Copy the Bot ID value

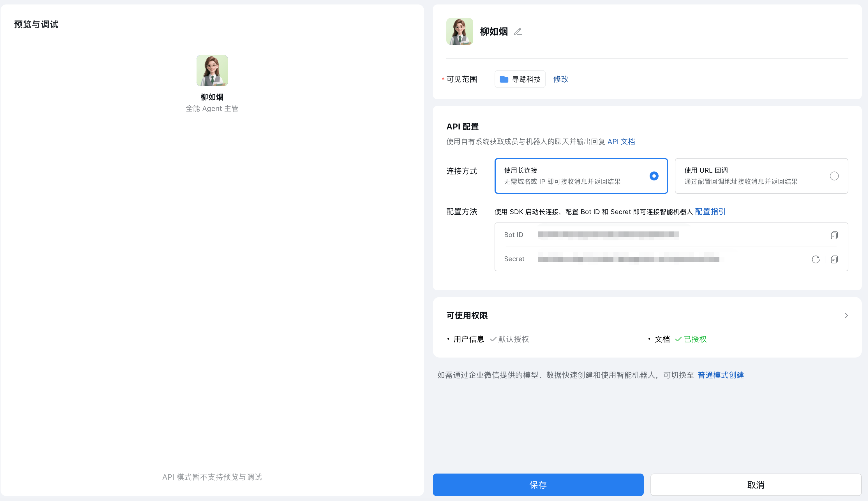pyautogui.click(x=834, y=235)
